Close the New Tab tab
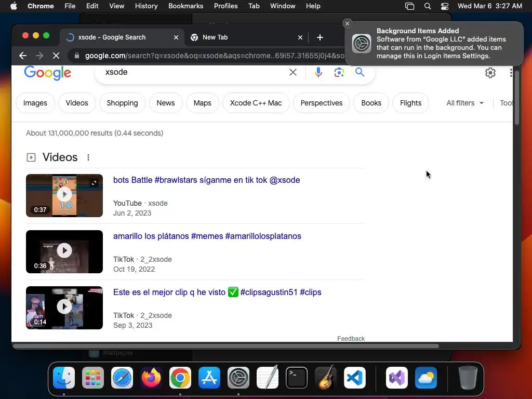The width and height of the screenshot is (532, 399). [x=300, y=37]
